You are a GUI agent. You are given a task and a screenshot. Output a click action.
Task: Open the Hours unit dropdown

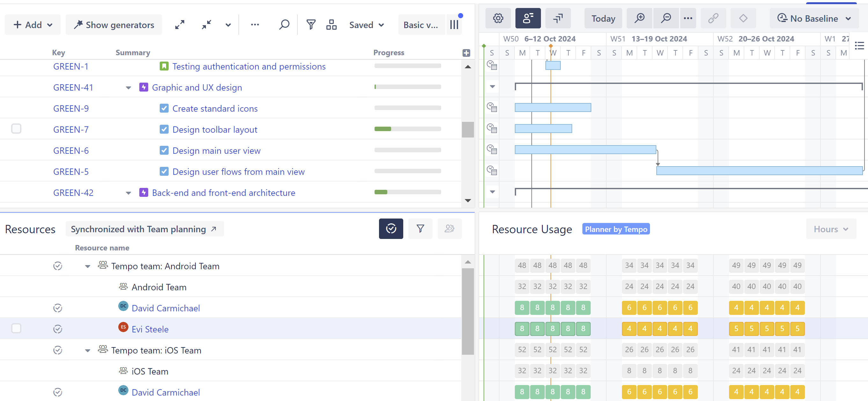pyautogui.click(x=831, y=229)
